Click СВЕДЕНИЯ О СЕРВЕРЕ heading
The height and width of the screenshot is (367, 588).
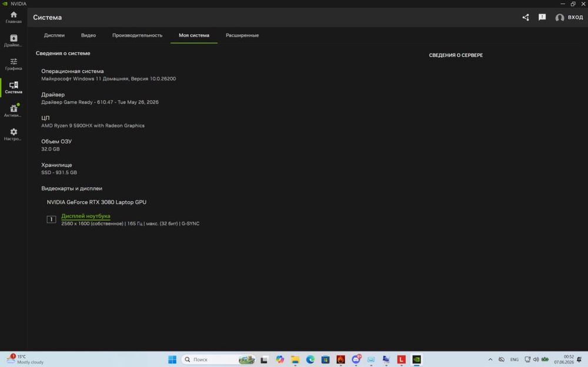coord(456,55)
